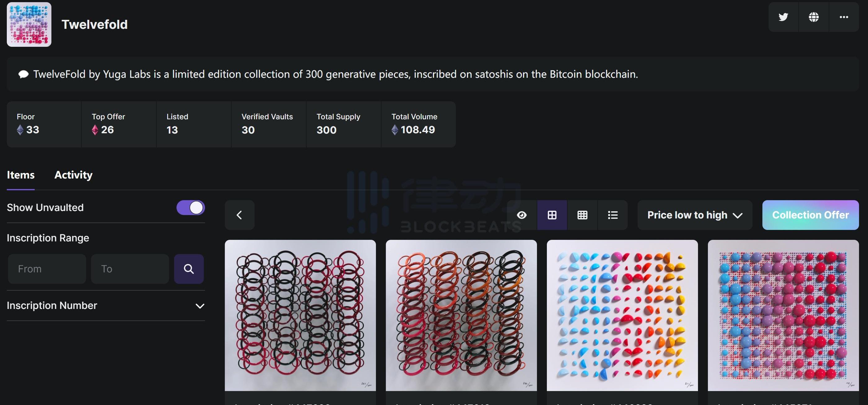The image size is (868, 405).
Task: Open the three-dot more options menu
Action: click(844, 17)
